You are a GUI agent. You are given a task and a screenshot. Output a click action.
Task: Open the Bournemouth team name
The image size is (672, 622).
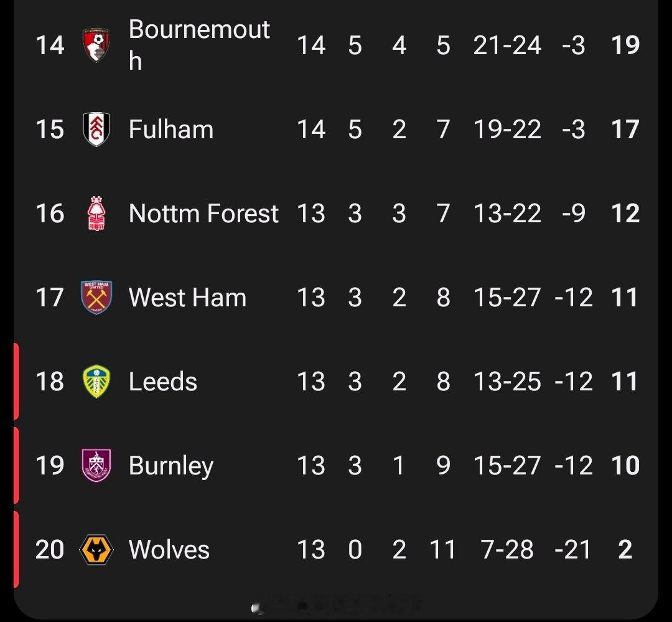(199, 45)
